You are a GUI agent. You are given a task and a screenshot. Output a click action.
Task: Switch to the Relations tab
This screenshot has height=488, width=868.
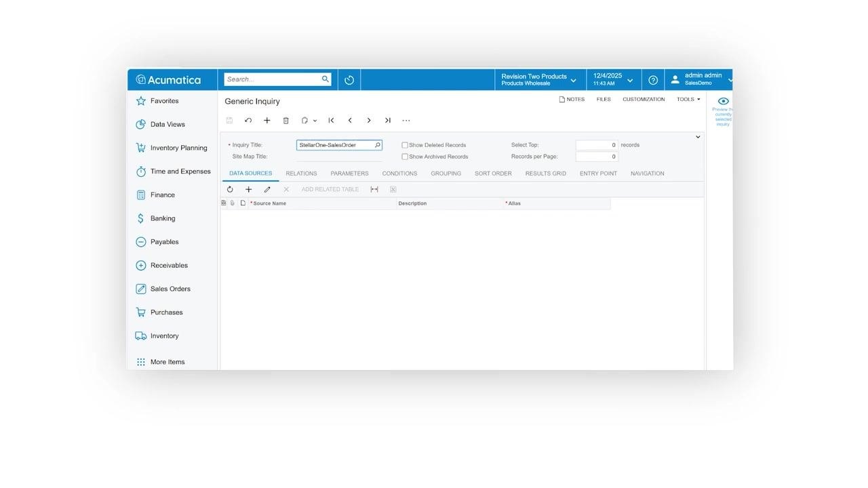click(301, 174)
